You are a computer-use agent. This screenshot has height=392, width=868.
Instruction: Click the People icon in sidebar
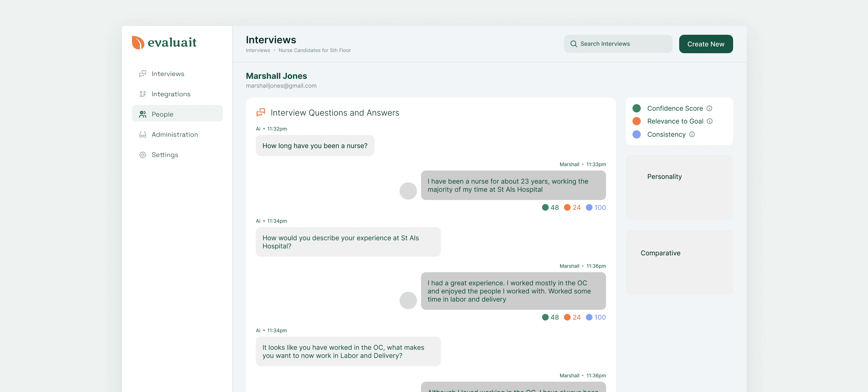pos(142,114)
